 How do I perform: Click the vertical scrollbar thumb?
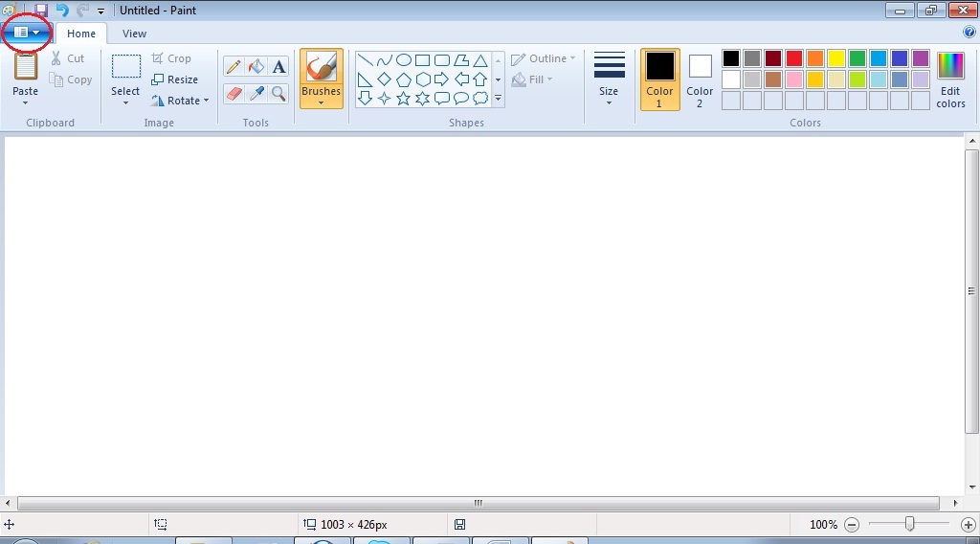pyautogui.click(x=972, y=291)
